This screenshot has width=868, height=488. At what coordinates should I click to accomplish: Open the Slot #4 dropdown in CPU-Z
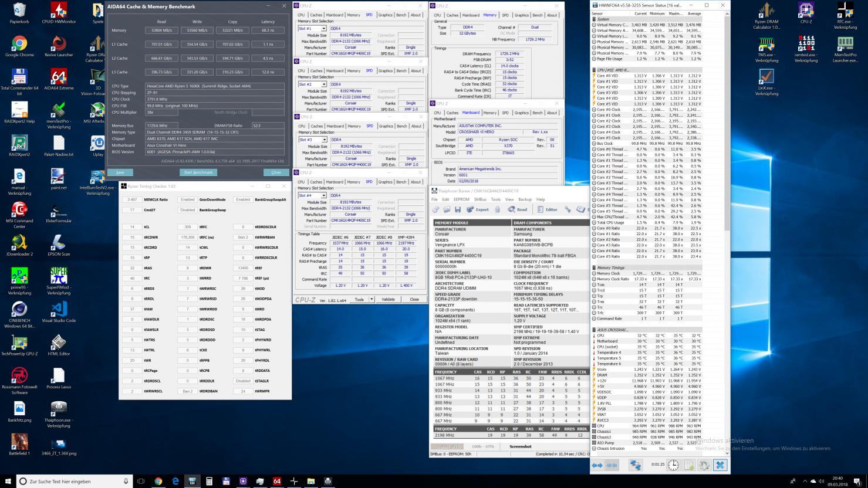[x=312, y=195]
